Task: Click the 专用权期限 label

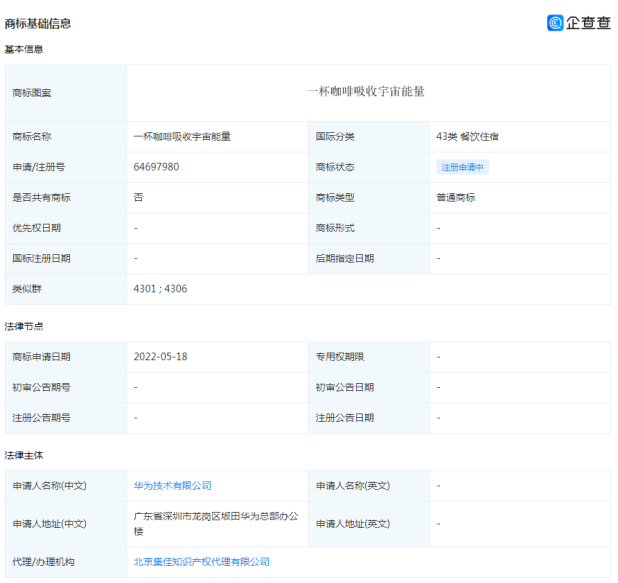Action: pos(340,357)
